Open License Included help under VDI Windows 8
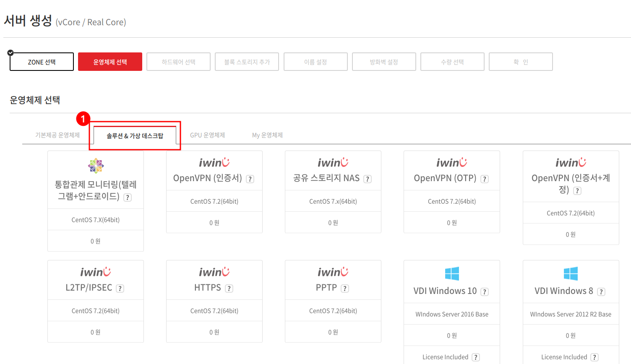 [594, 357]
